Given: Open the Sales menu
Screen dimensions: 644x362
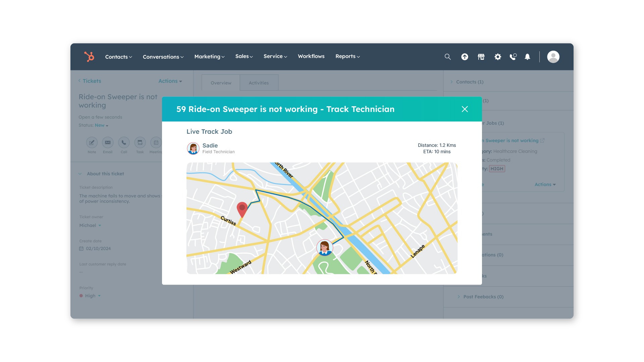Looking at the screenshot, I should point(244,56).
